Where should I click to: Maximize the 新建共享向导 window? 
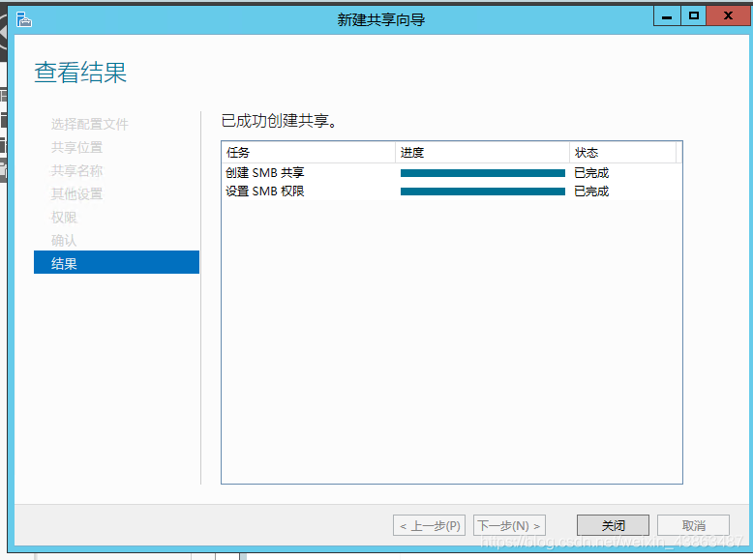[x=693, y=16]
